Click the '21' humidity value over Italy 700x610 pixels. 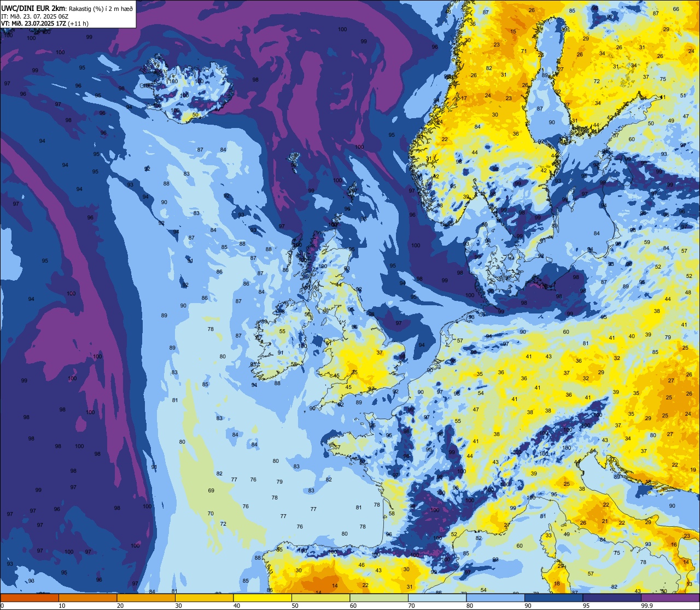point(604,521)
